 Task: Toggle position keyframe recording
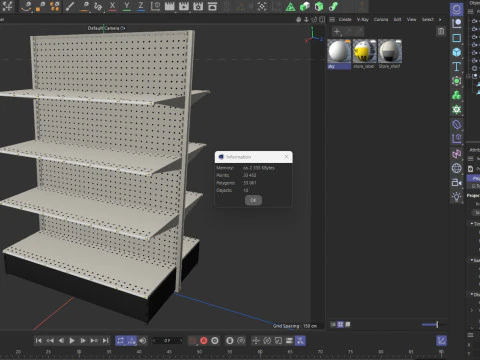[256, 340]
